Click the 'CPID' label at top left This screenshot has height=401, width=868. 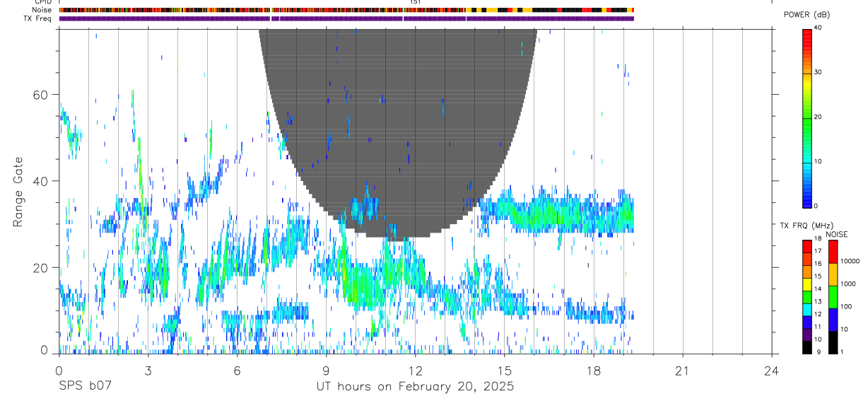click(43, 2)
